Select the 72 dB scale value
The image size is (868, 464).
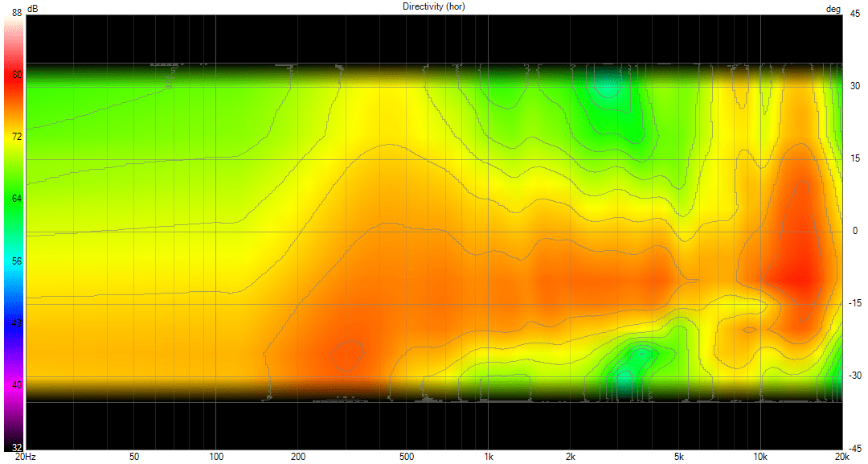[x=17, y=137]
